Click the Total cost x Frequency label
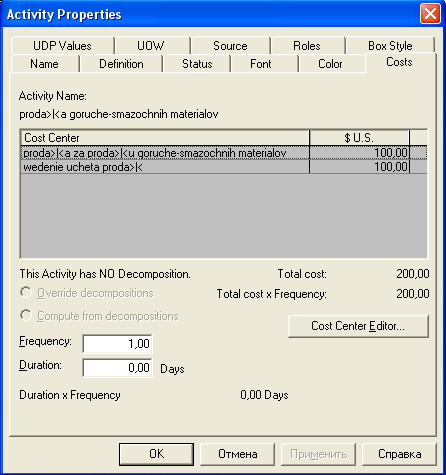 pos(272,294)
